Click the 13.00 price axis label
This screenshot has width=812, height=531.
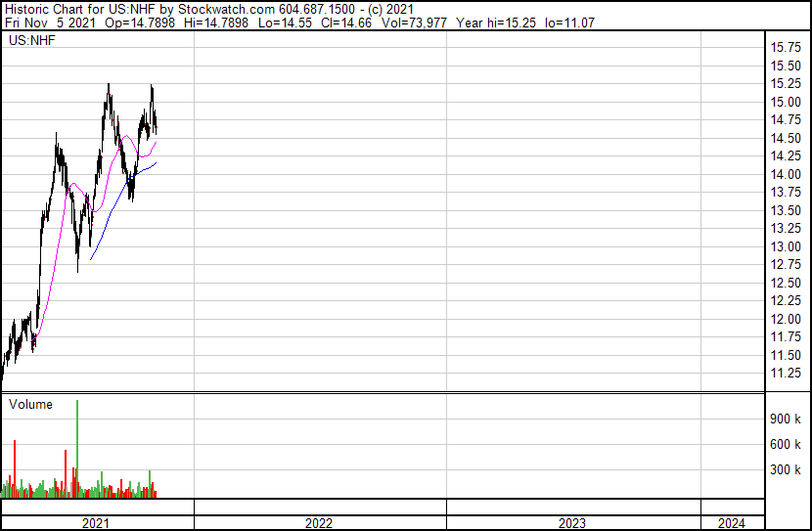(787, 246)
